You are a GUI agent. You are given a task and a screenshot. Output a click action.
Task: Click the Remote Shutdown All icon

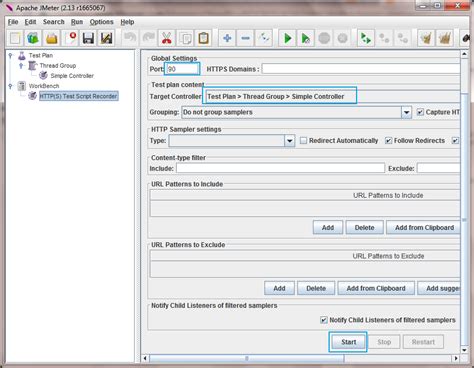tap(403, 38)
